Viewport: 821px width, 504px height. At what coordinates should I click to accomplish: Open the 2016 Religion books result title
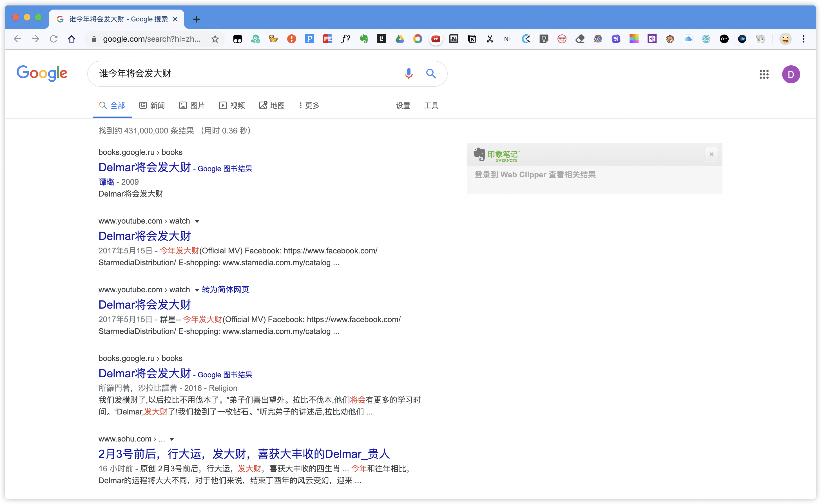coord(144,373)
